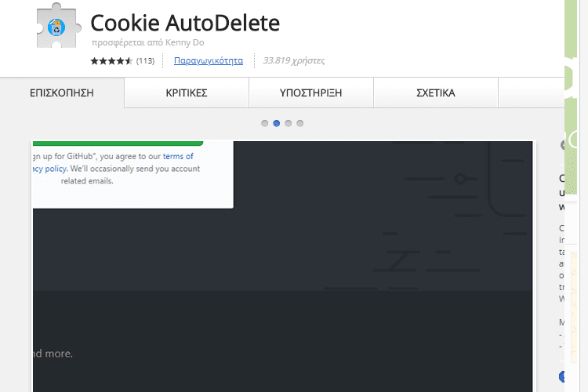
Task: Select the fourth carousel dot
Action: pyautogui.click(x=300, y=123)
